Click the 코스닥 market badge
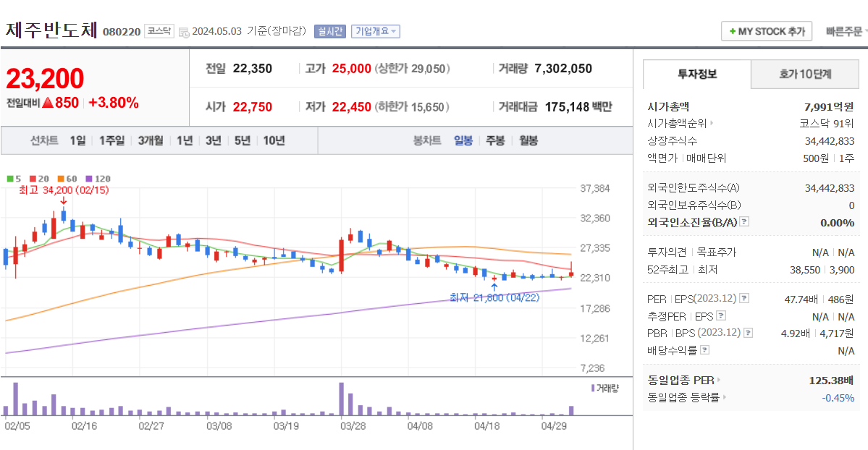Screen dimensions: 868x450 159,32
